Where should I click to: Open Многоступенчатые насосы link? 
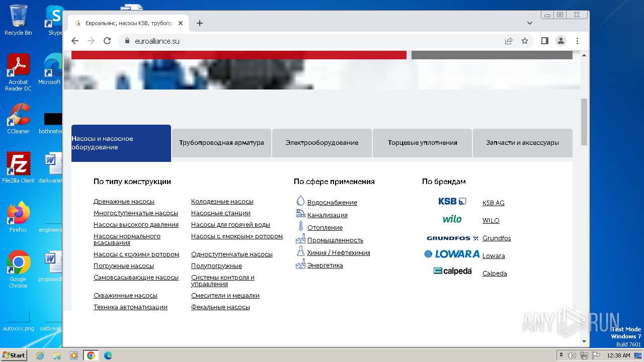tap(136, 213)
